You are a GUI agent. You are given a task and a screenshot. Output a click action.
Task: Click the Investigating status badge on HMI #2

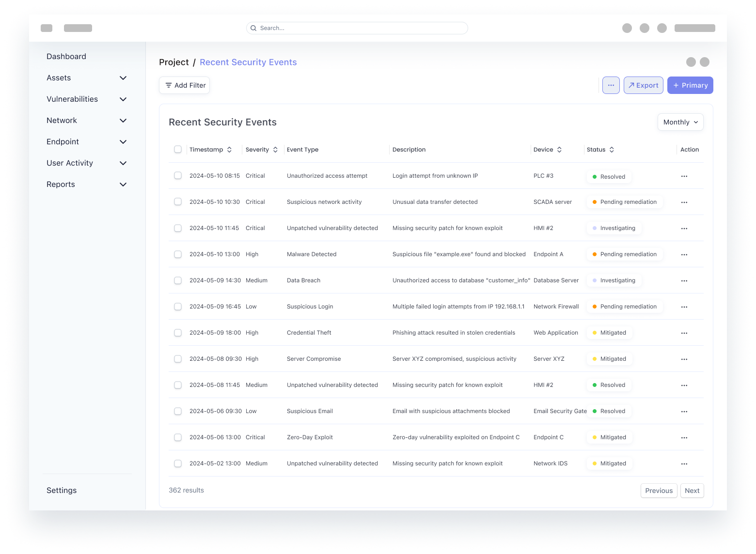(x=614, y=228)
